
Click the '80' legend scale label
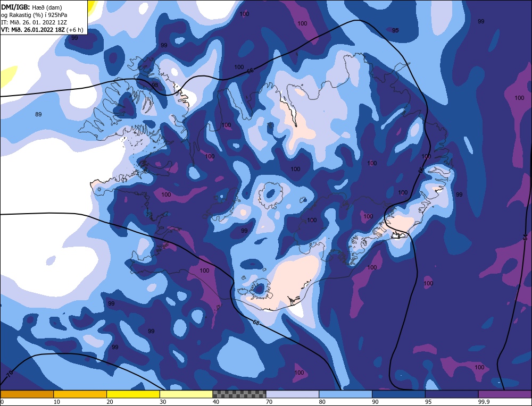click(322, 402)
